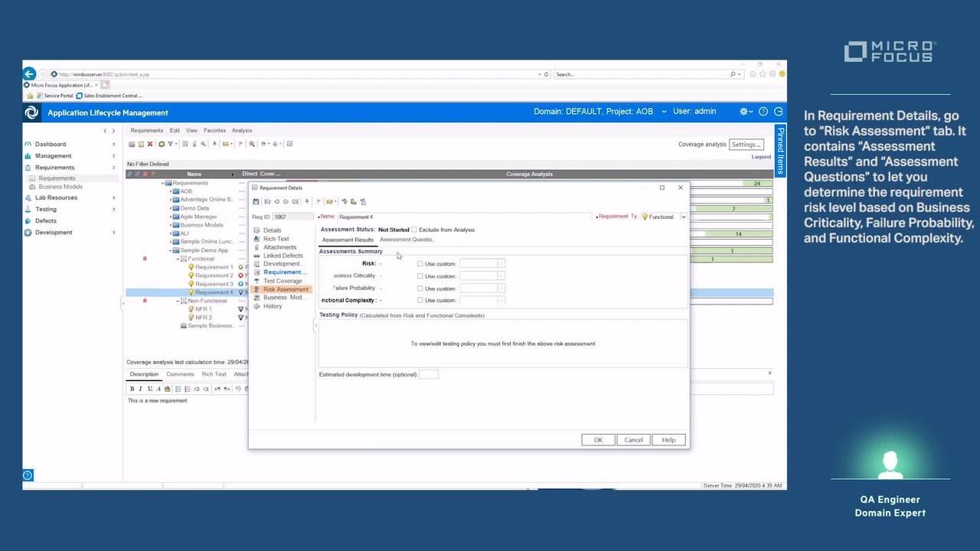Click the first new-folder icon in main toolbar
980x551 pixels.
coord(132,144)
